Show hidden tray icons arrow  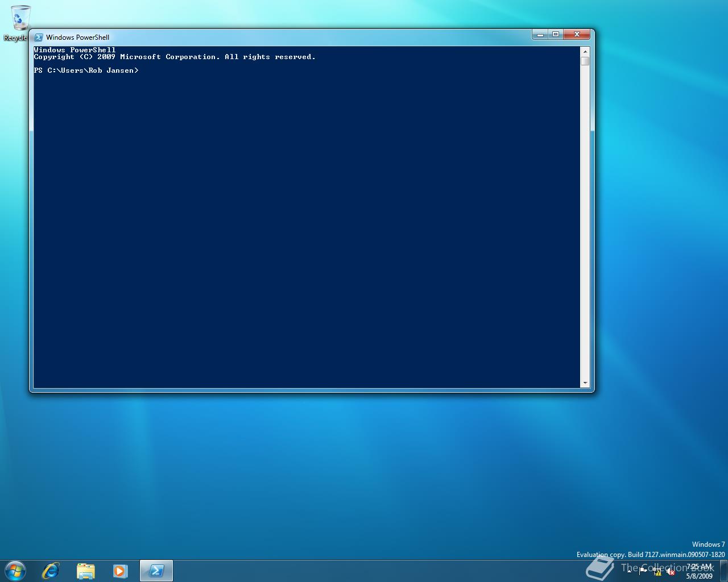click(629, 571)
